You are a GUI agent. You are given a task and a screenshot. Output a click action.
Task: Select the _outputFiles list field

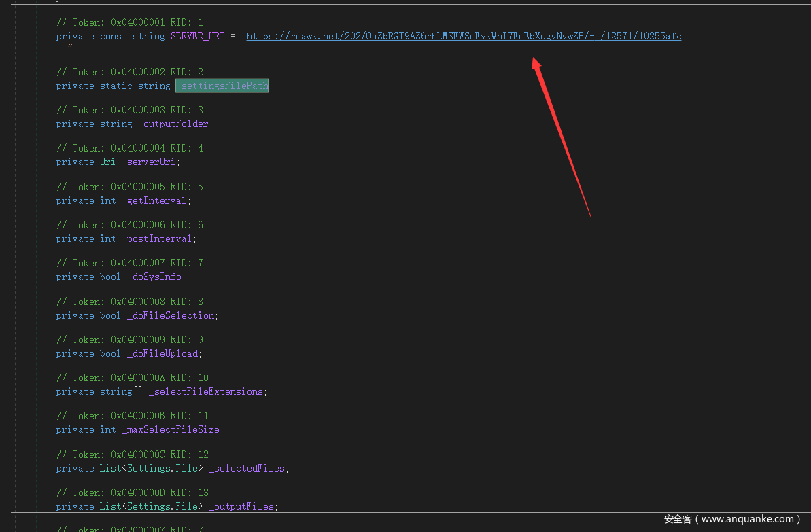[x=243, y=507]
